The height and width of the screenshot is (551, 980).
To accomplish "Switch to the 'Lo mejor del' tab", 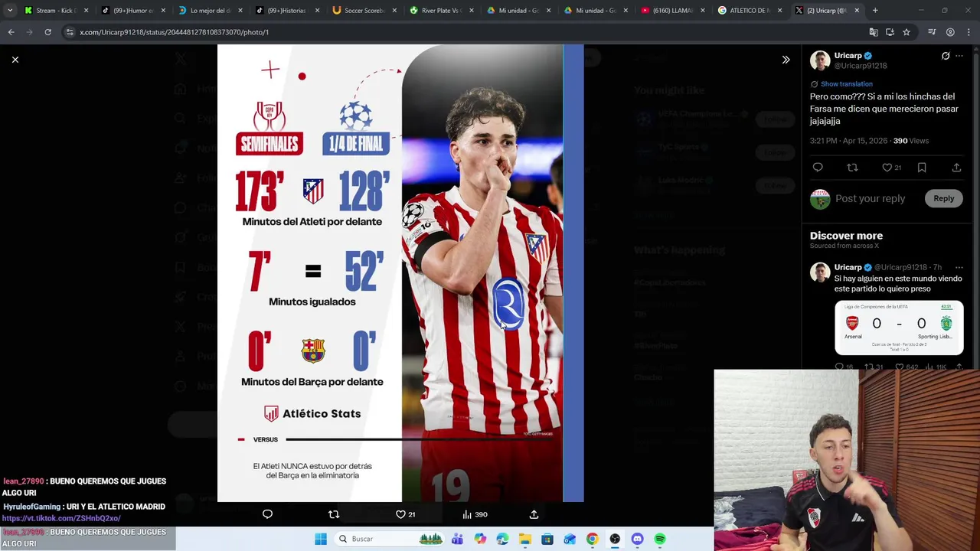I will point(211,11).
